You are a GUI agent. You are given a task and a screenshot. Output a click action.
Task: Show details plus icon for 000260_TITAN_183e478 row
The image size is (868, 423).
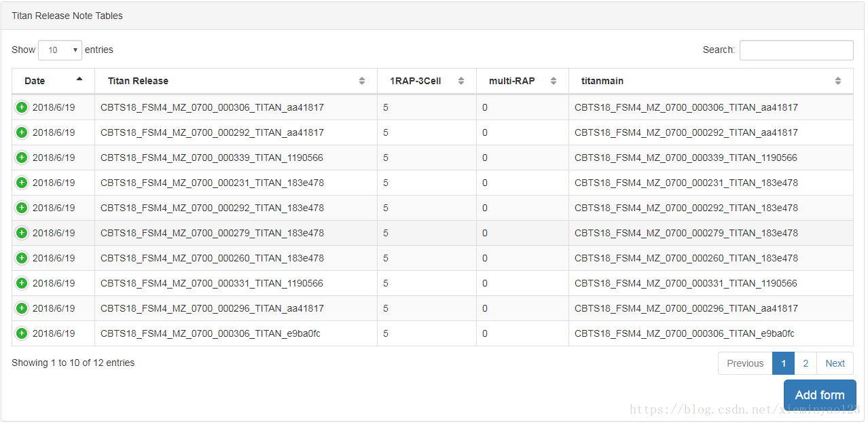click(22, 258)
